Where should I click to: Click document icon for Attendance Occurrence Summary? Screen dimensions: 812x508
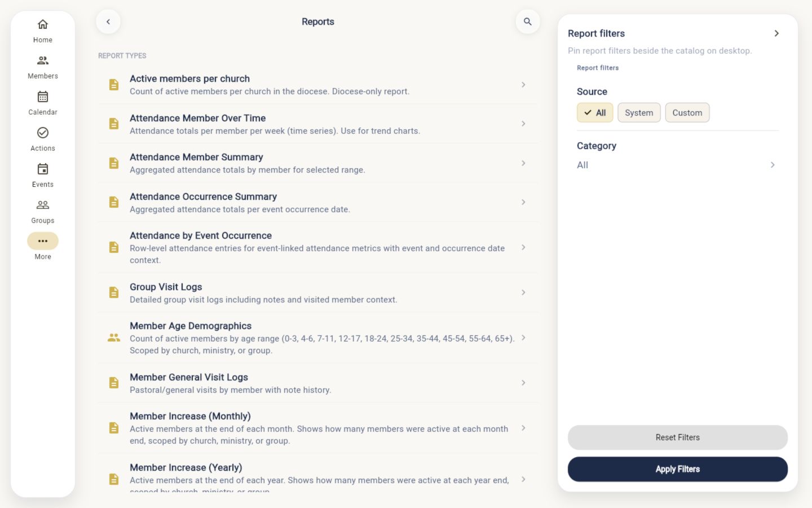(x=114, y=202)
